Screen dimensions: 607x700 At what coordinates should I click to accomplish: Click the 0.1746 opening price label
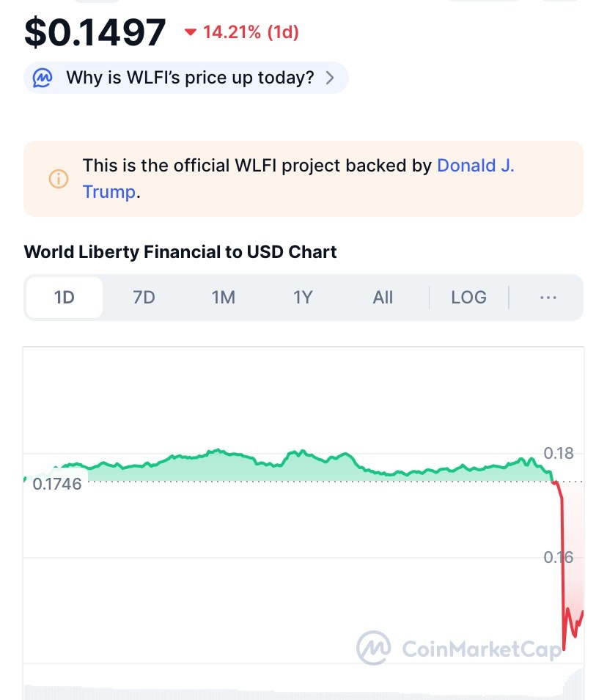(56, 484)
